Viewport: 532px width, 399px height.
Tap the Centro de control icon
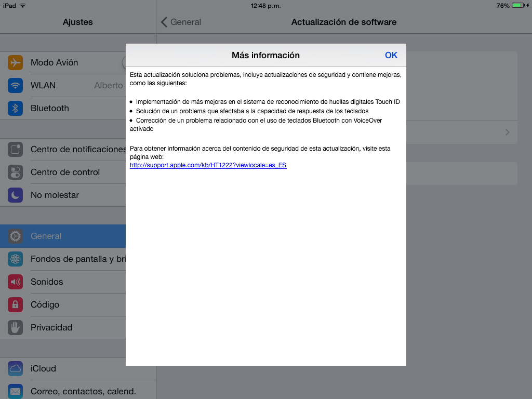[x=15, y=172]
